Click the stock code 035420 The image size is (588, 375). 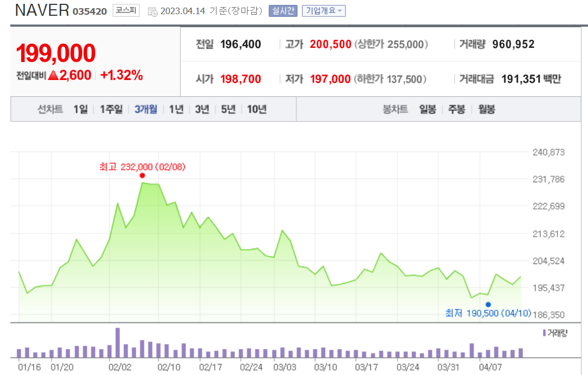90,11
